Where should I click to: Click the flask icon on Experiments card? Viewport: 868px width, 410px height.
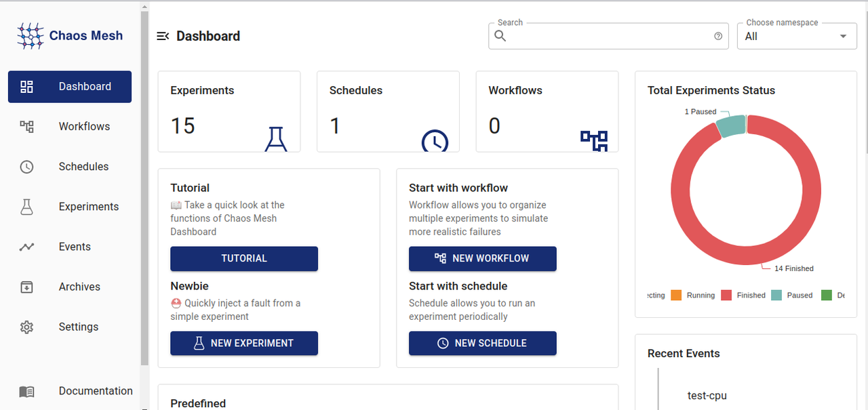click(276, 139)
